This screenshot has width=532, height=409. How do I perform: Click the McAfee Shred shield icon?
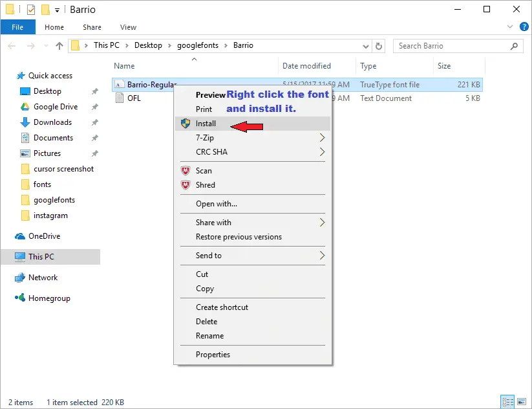pos(186,185)
